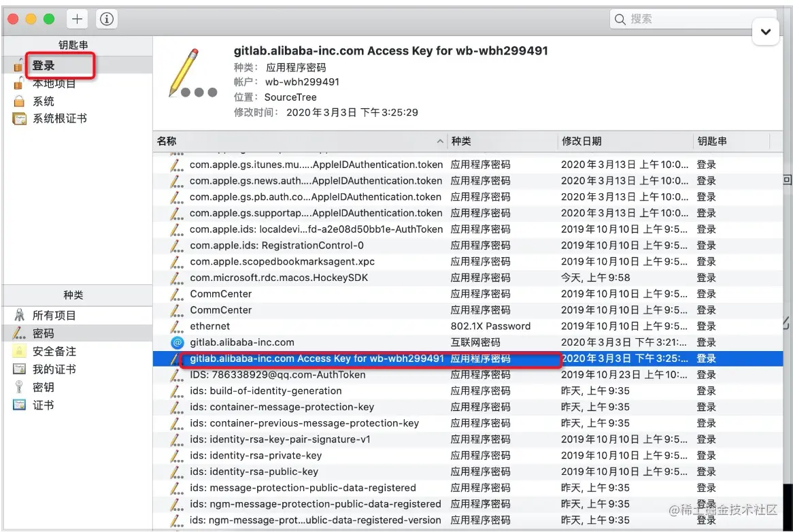Select the 密码 category

pyautogui.click(x=78, y=333)
